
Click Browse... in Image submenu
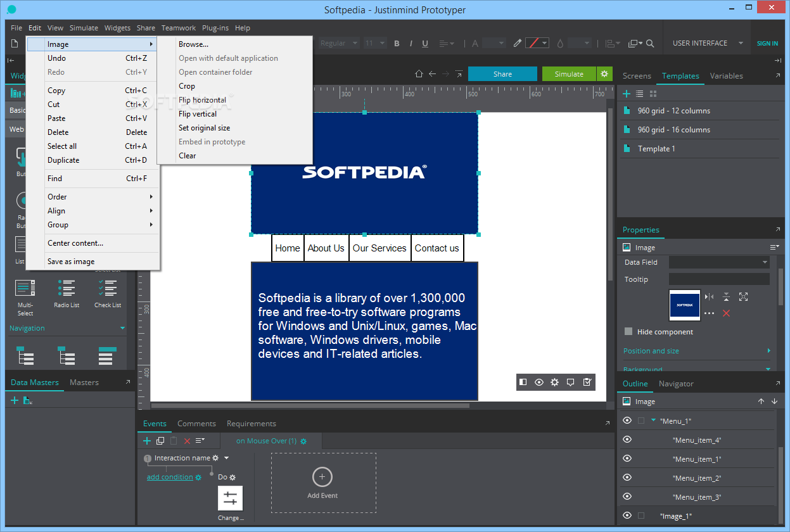(x=193, y=44)
